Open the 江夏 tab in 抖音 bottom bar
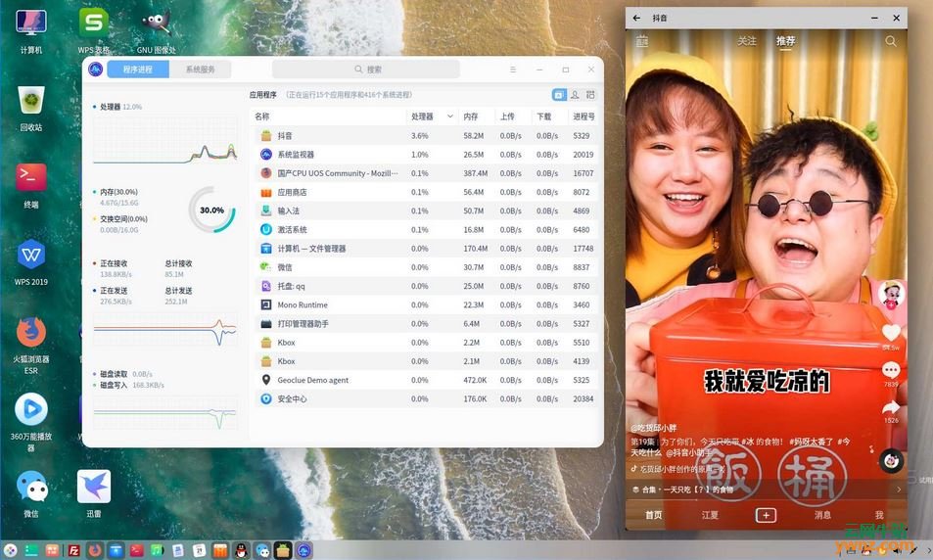 [x=710, y=515]
